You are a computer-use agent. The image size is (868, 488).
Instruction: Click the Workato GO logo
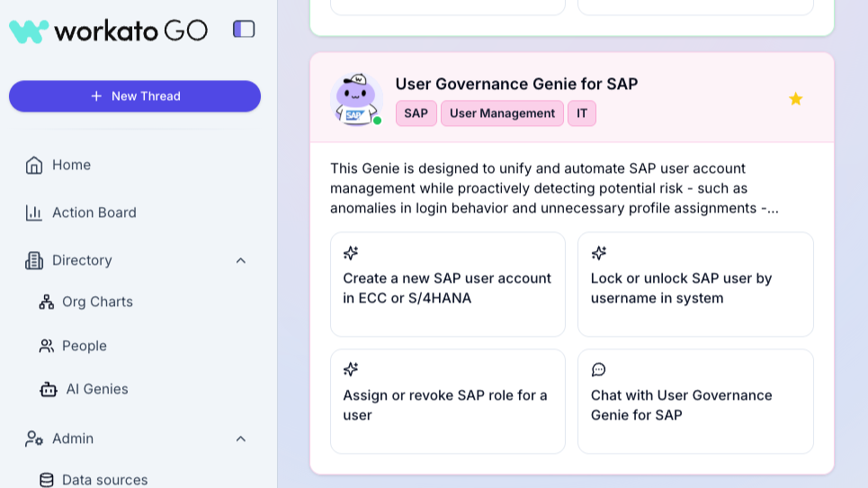[108, 31]
